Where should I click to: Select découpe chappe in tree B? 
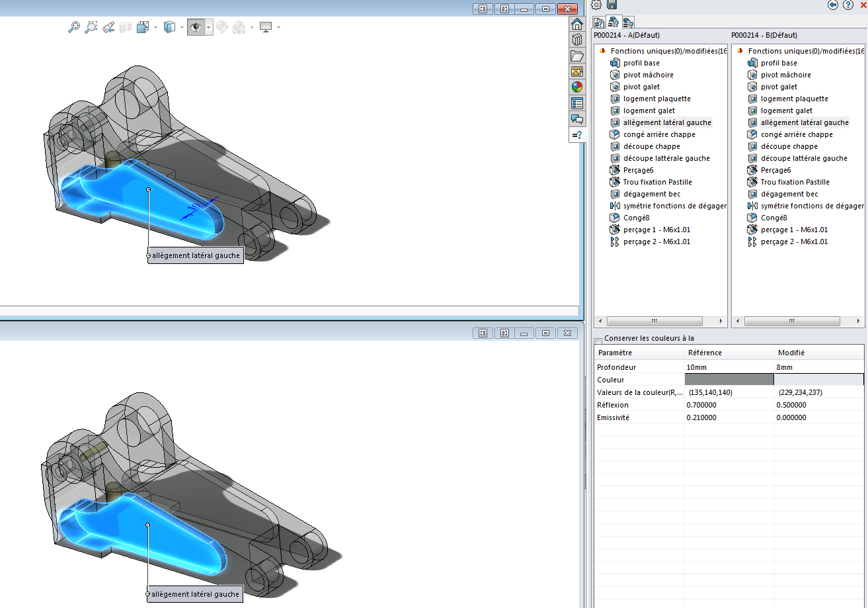(x=789, y=146)
